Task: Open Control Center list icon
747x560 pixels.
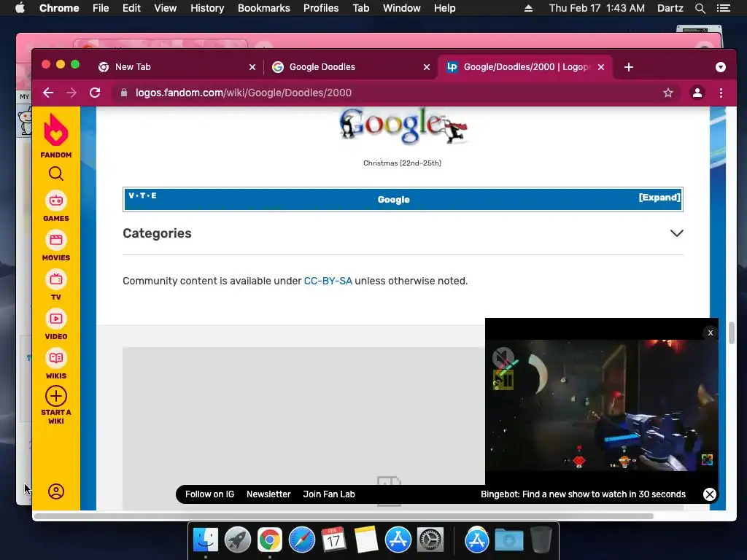Action: [x=723, y=8]
